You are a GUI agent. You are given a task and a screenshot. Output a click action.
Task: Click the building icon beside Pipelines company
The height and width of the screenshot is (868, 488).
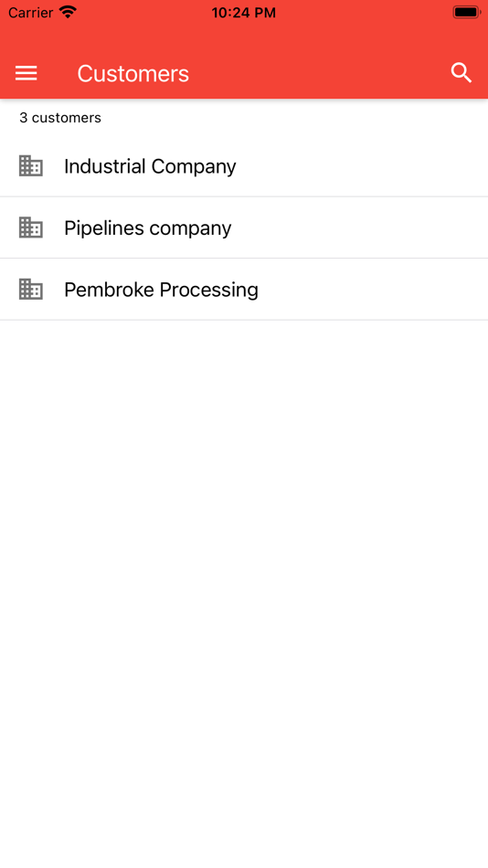[x=31, y=228]
